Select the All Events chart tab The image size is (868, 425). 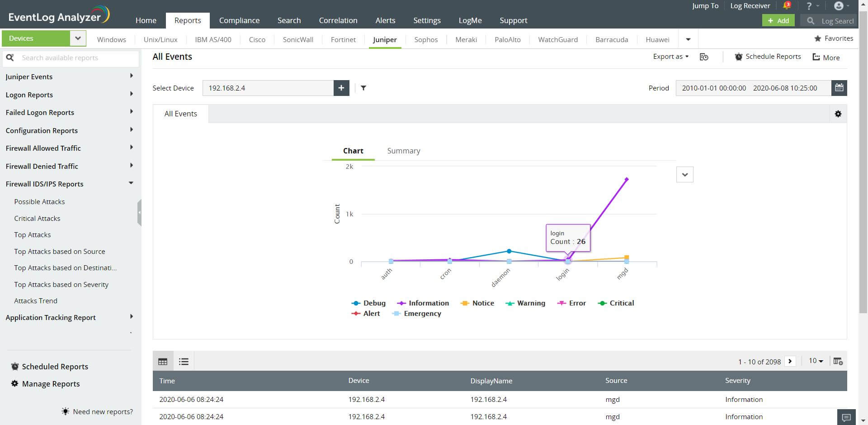[181, 114]
